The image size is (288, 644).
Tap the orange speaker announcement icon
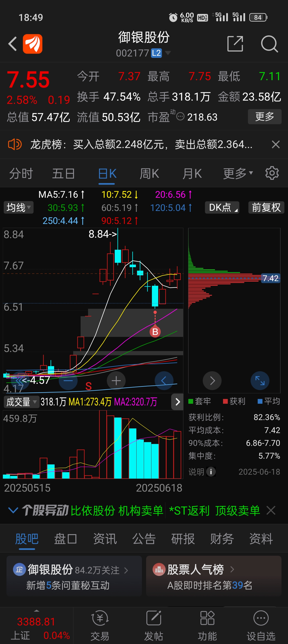[15, 144]
